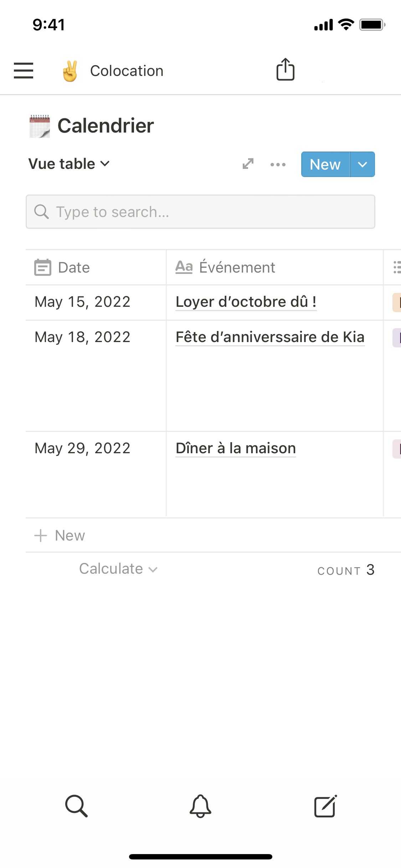Tap the Calendrier calendar emoji icon
This screenshot has width=401, height=868.
click(40, 126)
